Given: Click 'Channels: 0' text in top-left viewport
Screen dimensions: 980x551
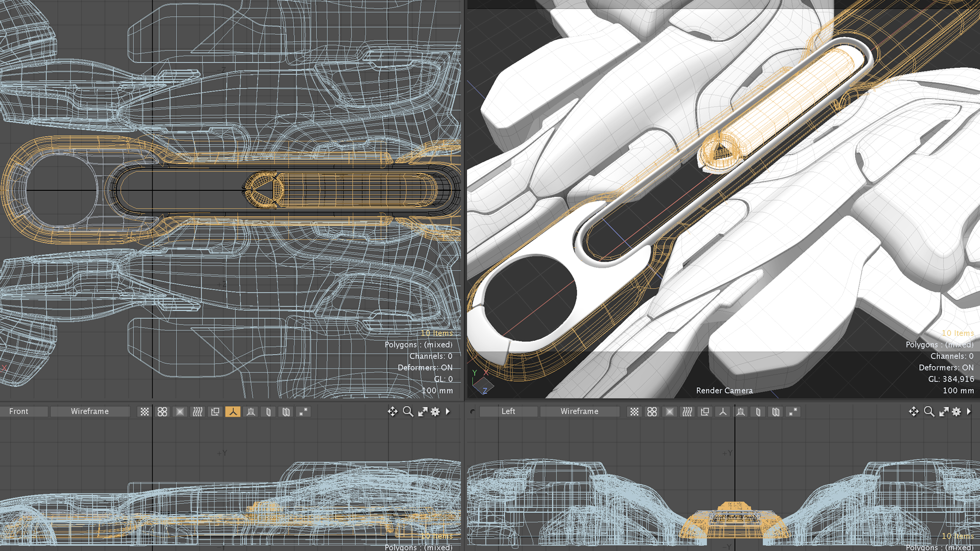Looking at the screenshot, I should pyautogui.click(x=431, y=356).
